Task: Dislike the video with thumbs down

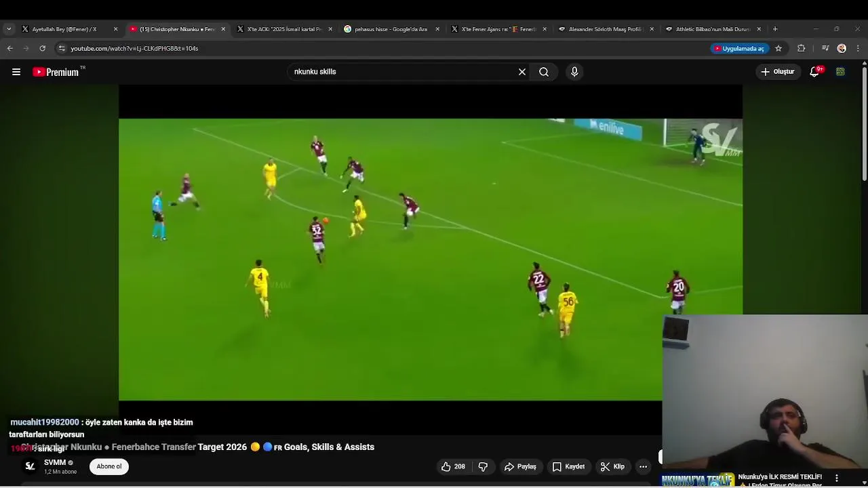Action: 483,466
